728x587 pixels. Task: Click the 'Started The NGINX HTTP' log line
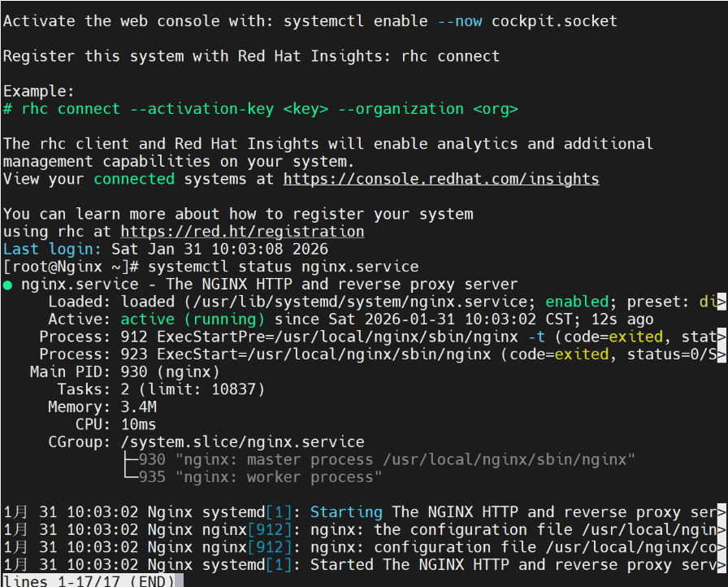point(364,565)
